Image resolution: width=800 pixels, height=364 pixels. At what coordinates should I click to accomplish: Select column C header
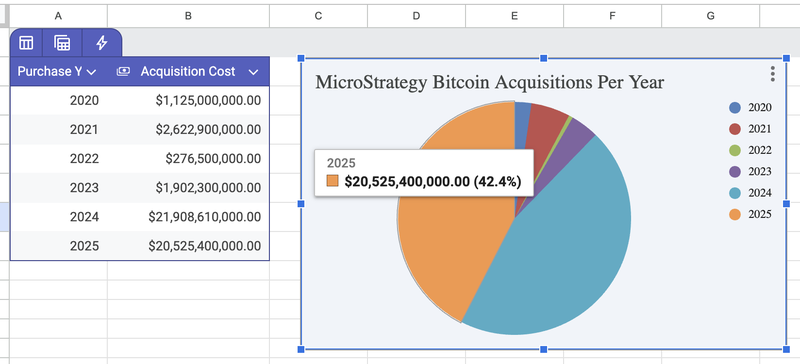click(x=318, y=16)
